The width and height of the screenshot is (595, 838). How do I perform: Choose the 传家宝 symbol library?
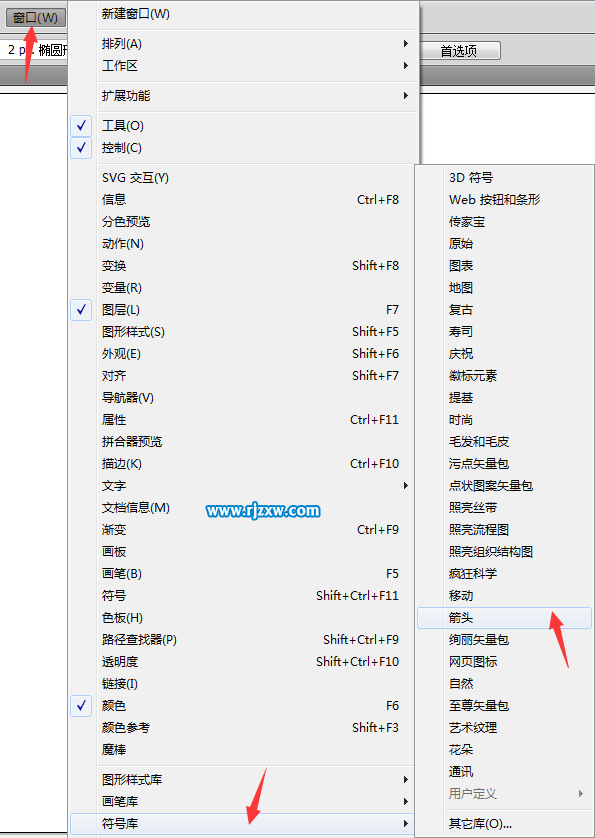click(x=504, y=221)
